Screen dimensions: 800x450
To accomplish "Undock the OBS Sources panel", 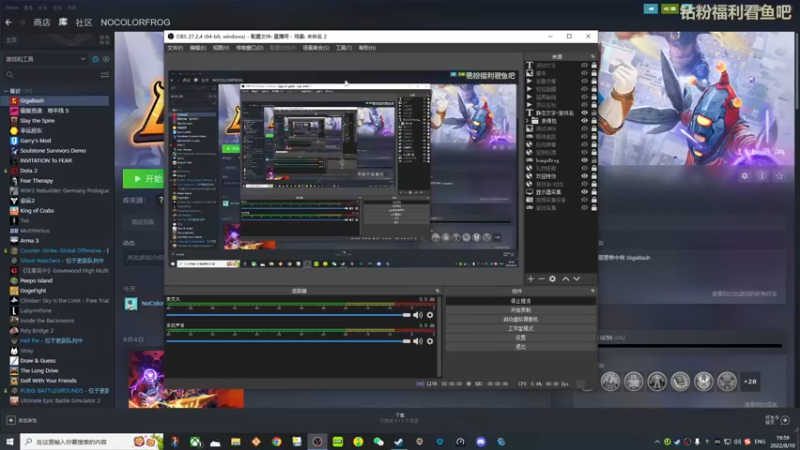I will [x=593, y=56].
